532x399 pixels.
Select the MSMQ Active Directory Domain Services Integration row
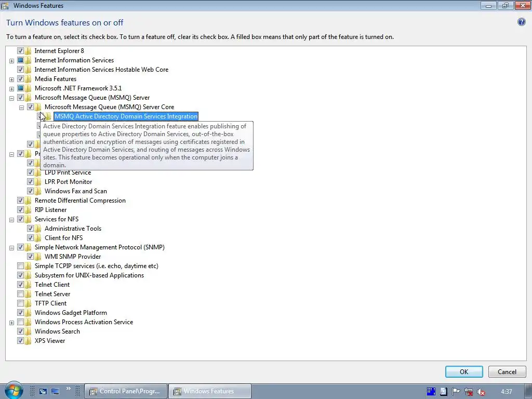pos(126,116)
